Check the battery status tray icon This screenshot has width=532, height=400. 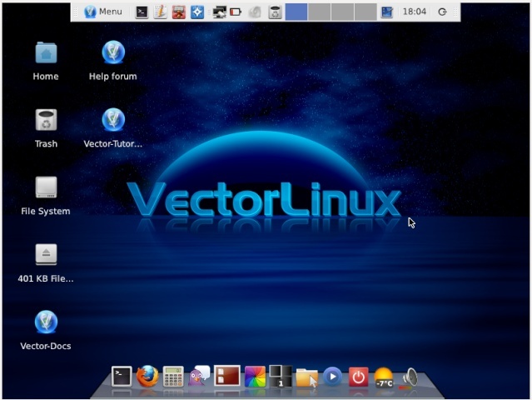tap(236, 12)
